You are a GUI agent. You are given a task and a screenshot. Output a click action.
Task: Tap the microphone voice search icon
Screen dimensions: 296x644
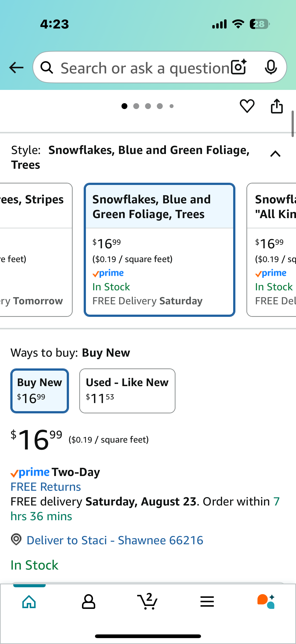pyautogui.click(x=271, y=67)
